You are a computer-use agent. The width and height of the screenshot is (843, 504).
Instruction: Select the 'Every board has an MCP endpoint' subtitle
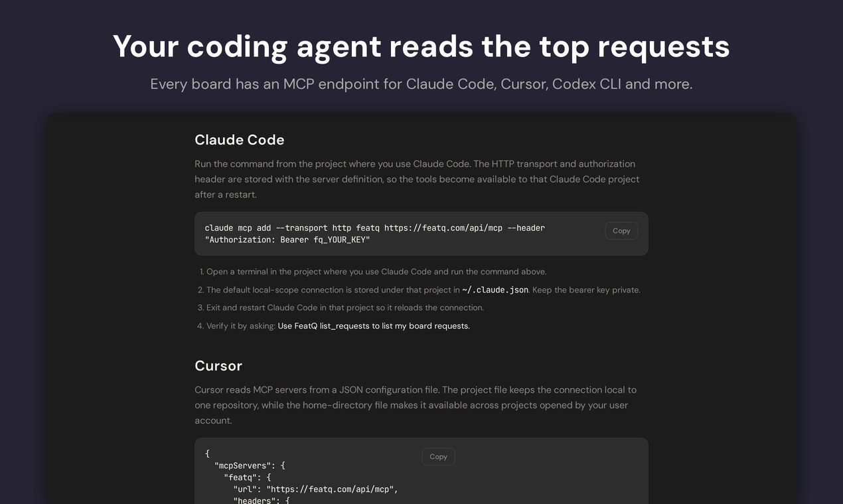[x=421, y=84]
